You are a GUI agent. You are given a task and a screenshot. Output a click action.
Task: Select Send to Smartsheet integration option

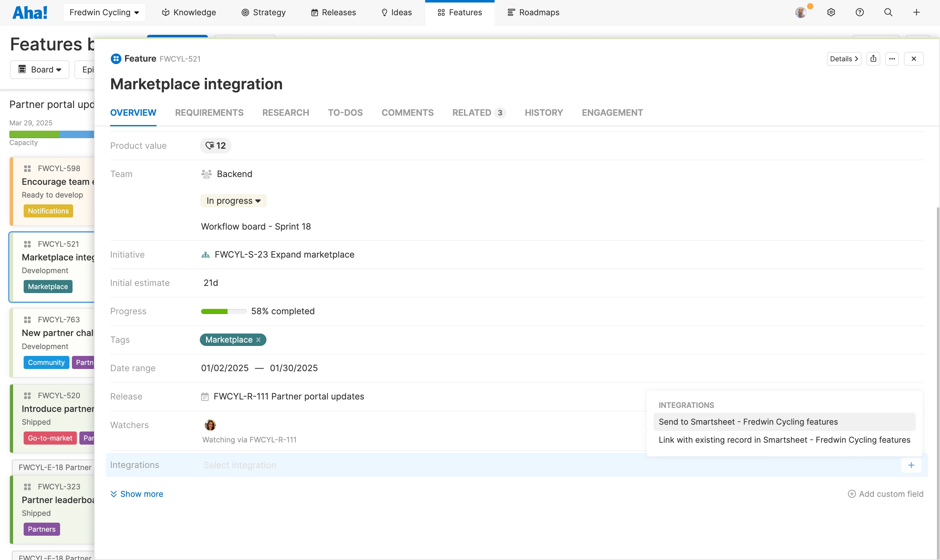tap(748, 422)
